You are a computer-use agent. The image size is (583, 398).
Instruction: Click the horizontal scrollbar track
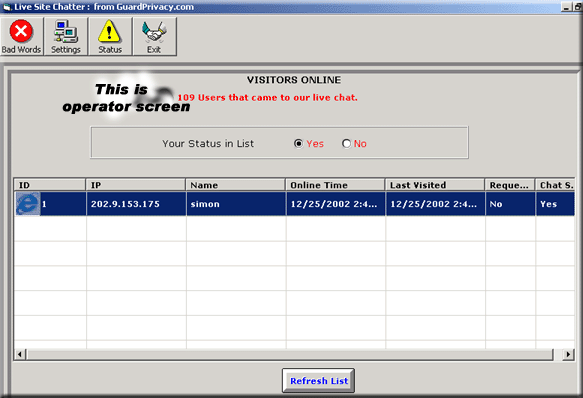pos(290,354)
